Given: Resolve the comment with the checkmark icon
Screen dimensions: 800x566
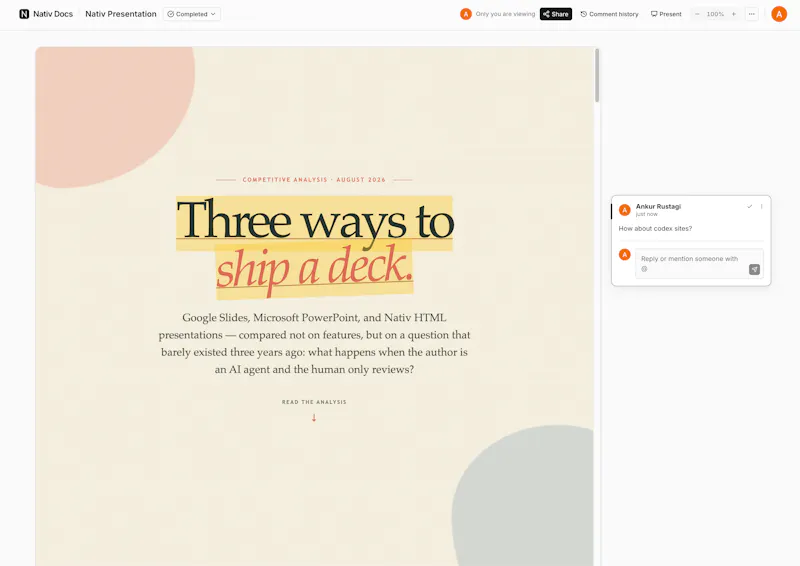Looking at the screenshot, I should [x=749, y=206].
